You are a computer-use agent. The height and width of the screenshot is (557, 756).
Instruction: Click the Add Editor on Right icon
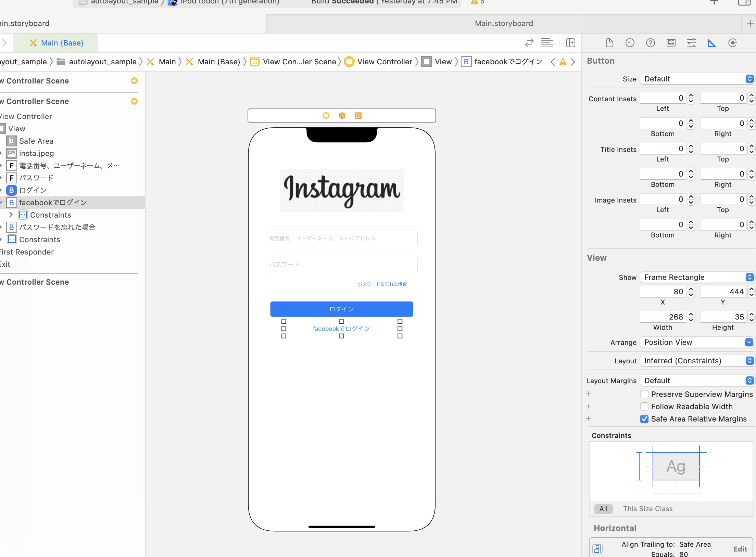click(x=571, y=43)
